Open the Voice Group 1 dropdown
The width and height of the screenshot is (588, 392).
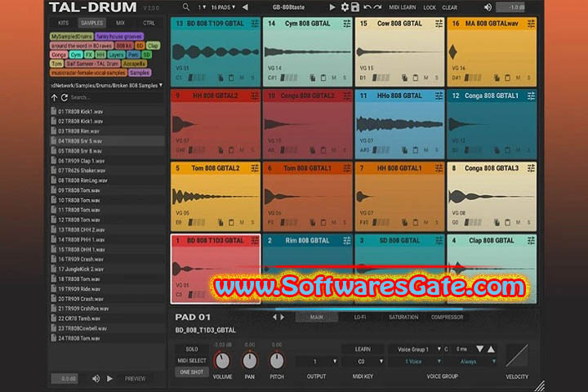pos(416,350)
